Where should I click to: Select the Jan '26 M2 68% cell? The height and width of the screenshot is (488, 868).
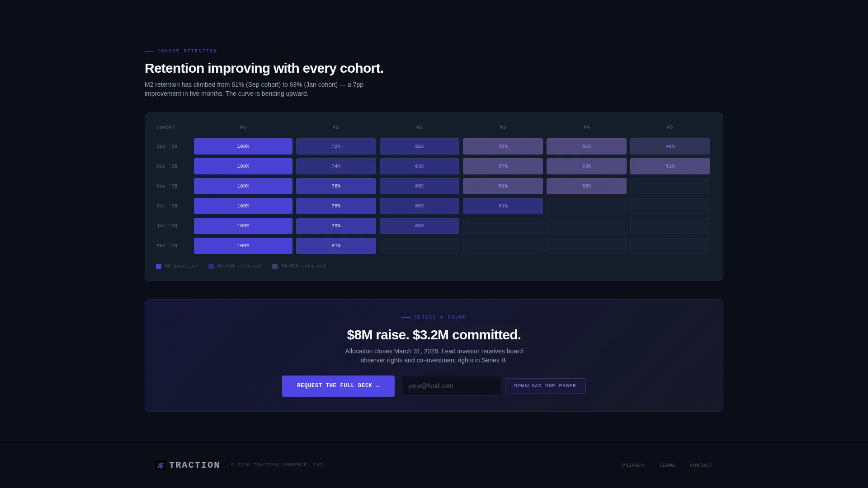[420, 226]
